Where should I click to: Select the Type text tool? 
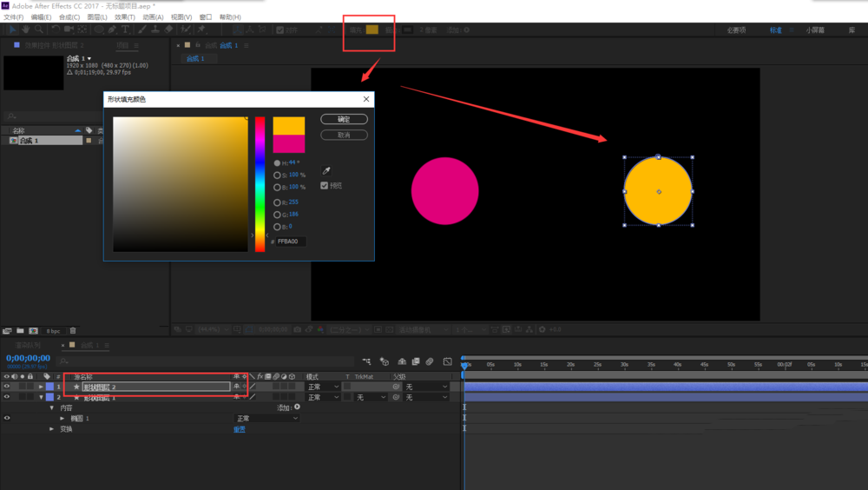pyautogui.click(x=126, y=30)
